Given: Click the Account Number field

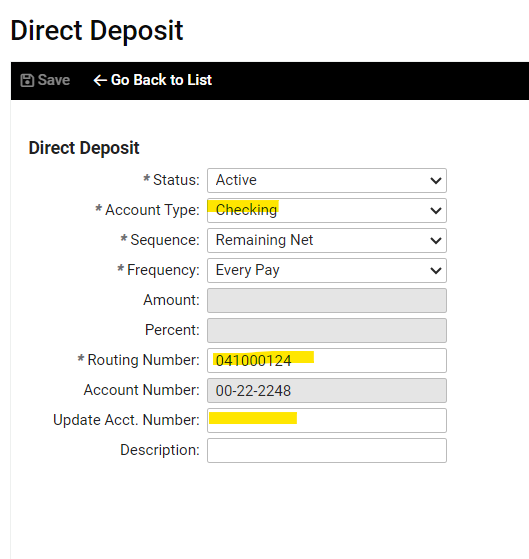Looking at the screenshot, I should pos(327,390).
